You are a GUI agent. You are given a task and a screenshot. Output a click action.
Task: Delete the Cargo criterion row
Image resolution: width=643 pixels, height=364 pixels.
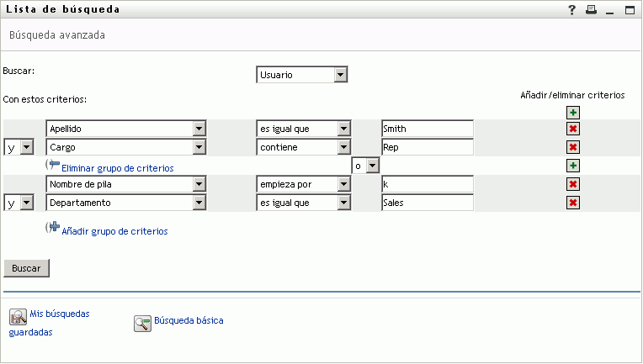[x=573, y=147]
